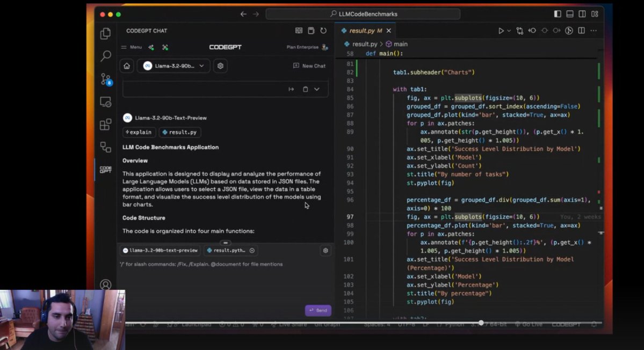Viewport: 644px width, 350px height.
Task: Click the st.title("By percentage") code line
Action: (x=449, y=294)
